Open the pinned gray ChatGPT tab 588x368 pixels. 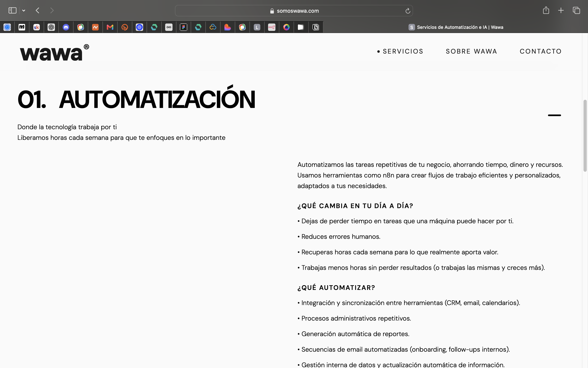[51, 27]
